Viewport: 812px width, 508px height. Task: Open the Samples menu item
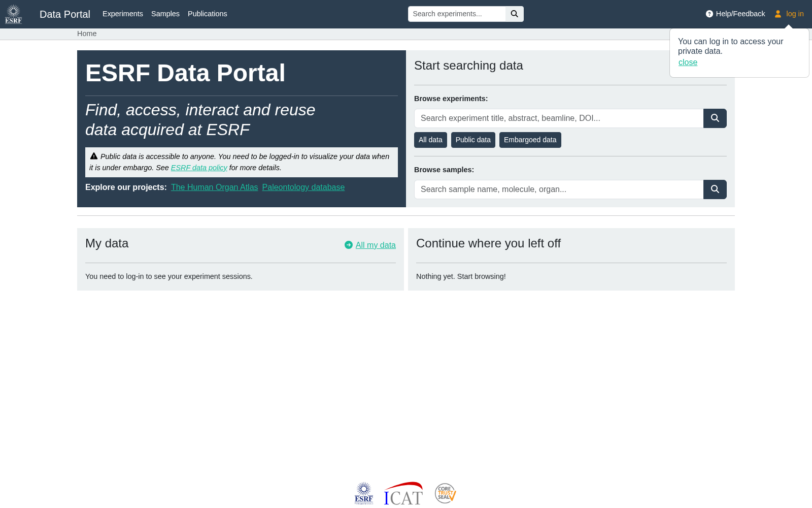(x=165, y=14)
